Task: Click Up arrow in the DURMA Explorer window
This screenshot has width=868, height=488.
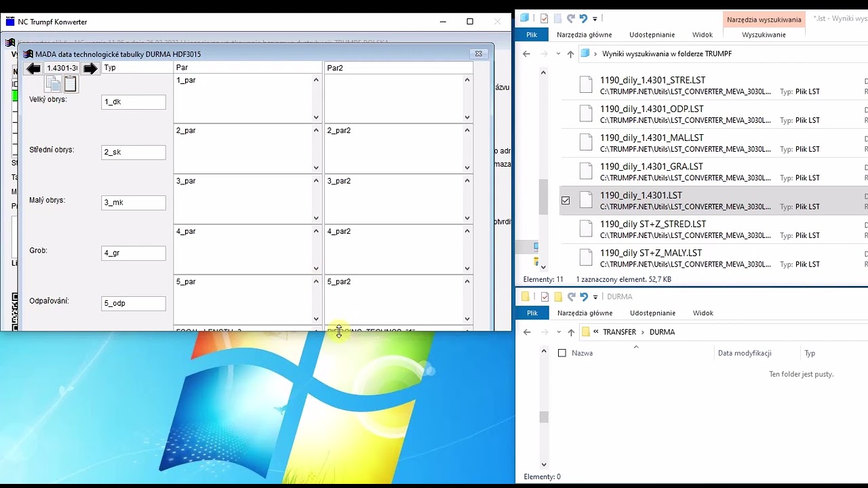Action: (x=570, y=332)
